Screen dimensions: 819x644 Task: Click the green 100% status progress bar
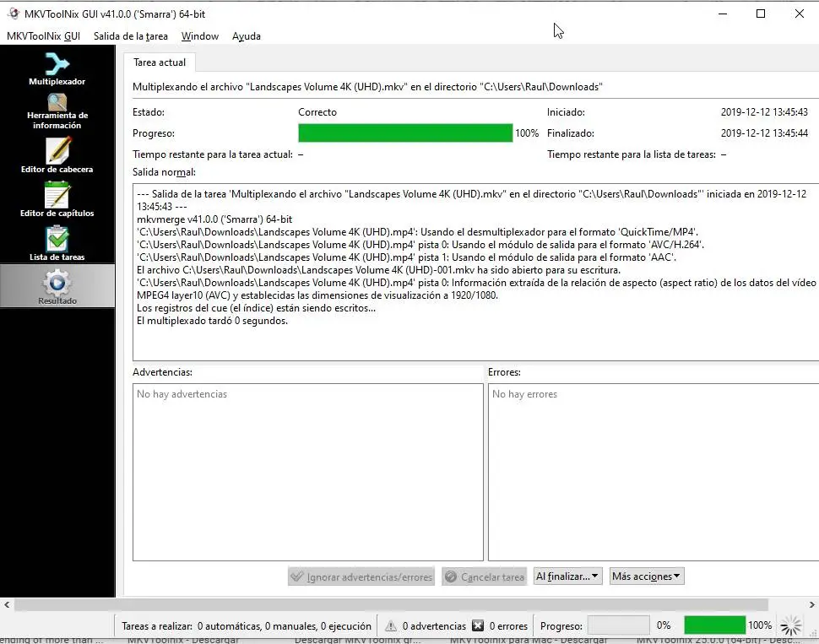click(x=714, y=625)
